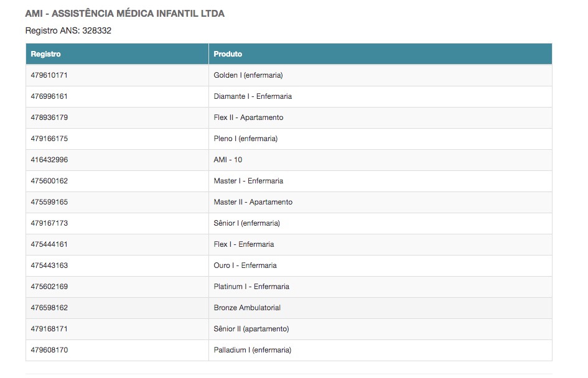588x378 pixels.
Task: Click Master II - Apartamento product
Action: click(253, 202)
